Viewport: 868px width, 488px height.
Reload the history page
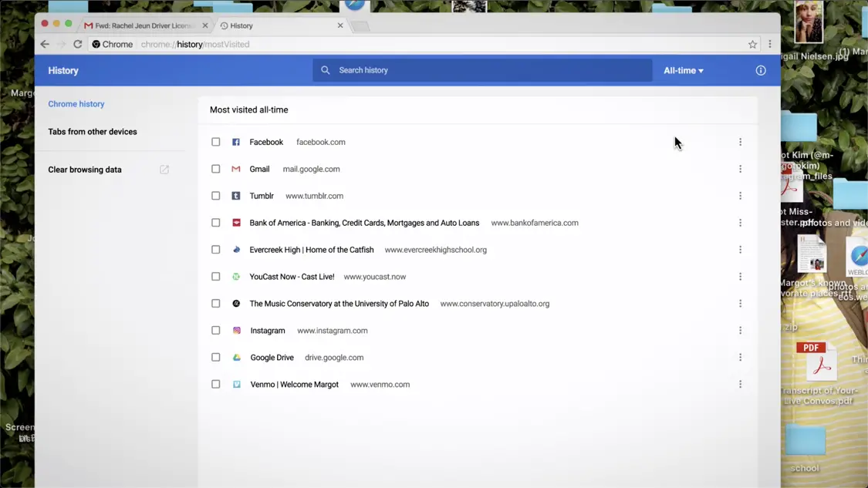77,44
